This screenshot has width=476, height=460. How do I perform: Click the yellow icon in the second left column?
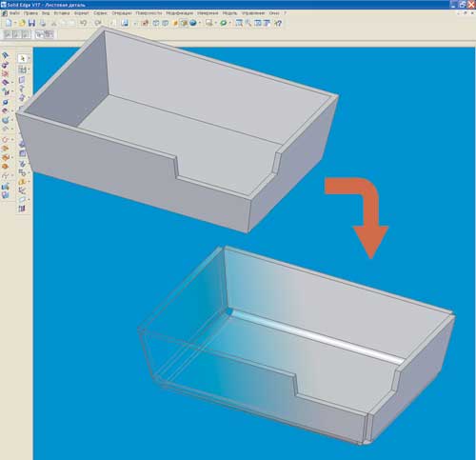click(22, 182)
